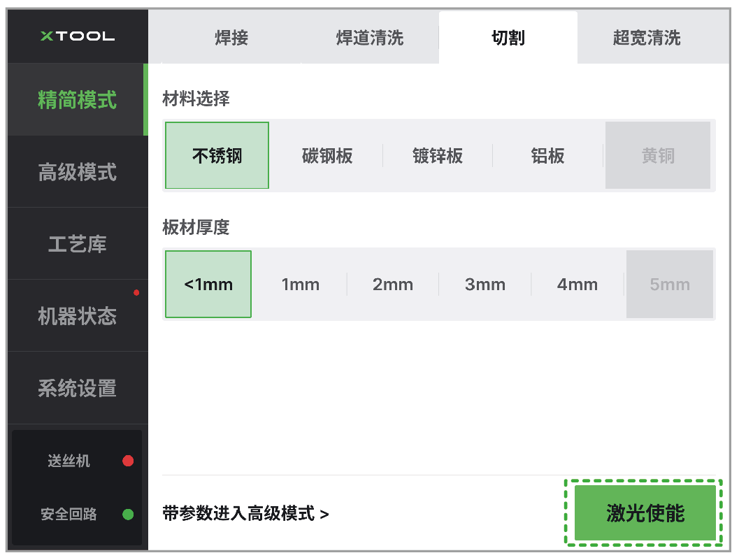Set plate thickness to <1mm

click(x=208, y=285)
